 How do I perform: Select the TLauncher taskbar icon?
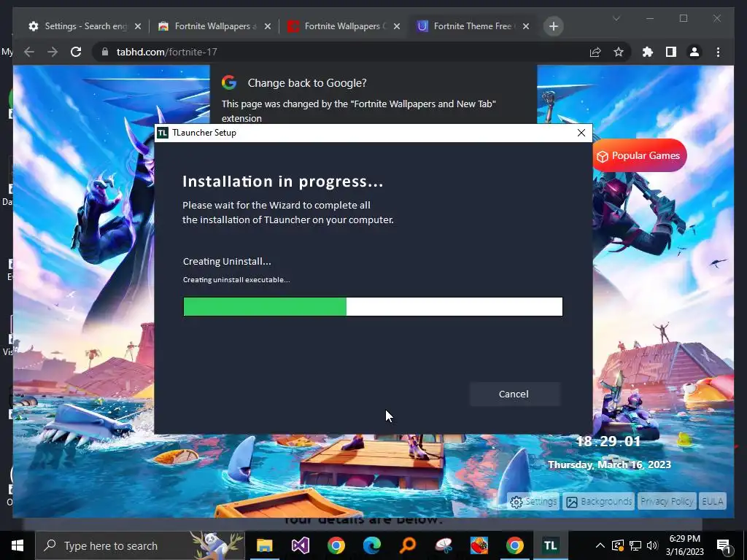tap(550, 545)
